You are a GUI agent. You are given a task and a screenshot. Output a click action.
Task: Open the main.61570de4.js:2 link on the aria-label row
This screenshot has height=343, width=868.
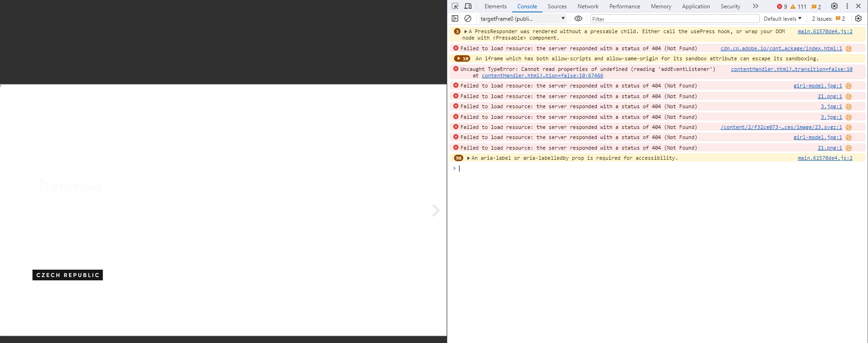pyautogui.click(x=825, y=158)
